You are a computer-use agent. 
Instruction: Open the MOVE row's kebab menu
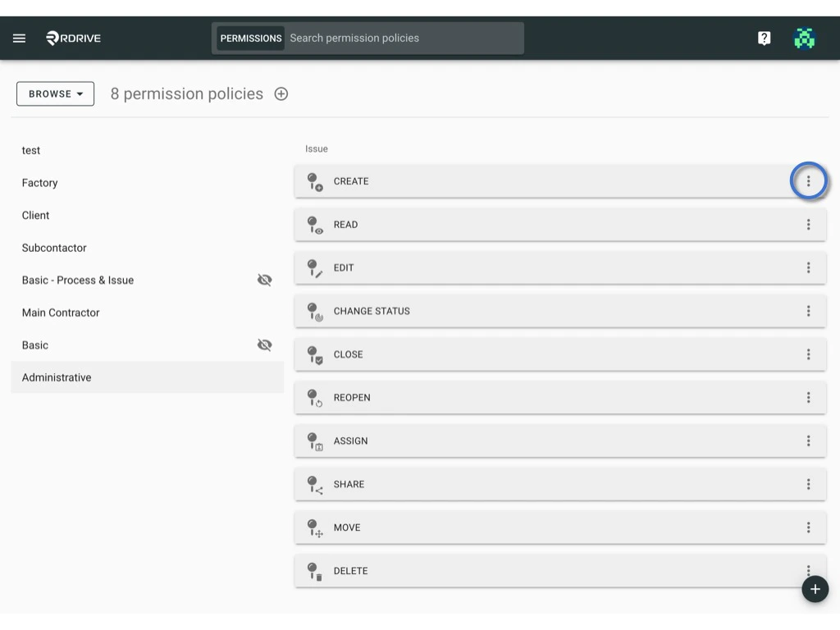click(x=809, y=527)
